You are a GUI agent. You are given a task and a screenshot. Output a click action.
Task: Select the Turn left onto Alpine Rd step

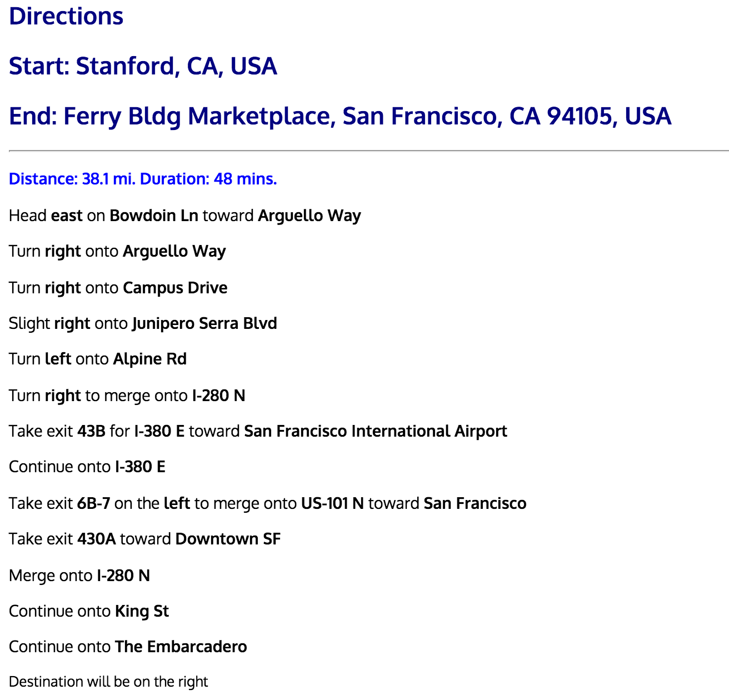(98, 359)
